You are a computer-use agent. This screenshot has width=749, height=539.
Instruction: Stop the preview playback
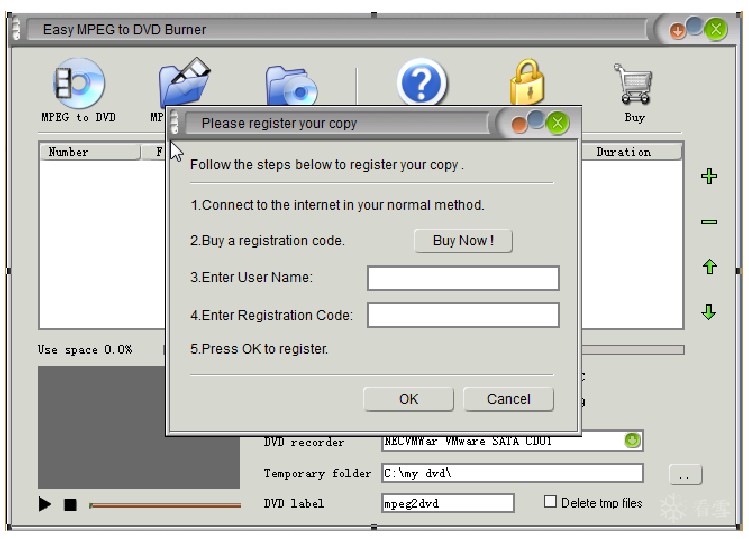click(70, 505)
